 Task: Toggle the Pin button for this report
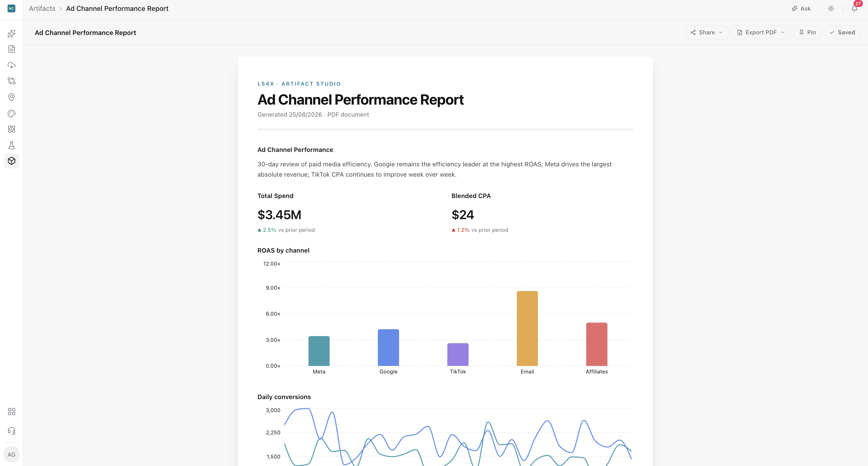[807, 32]
